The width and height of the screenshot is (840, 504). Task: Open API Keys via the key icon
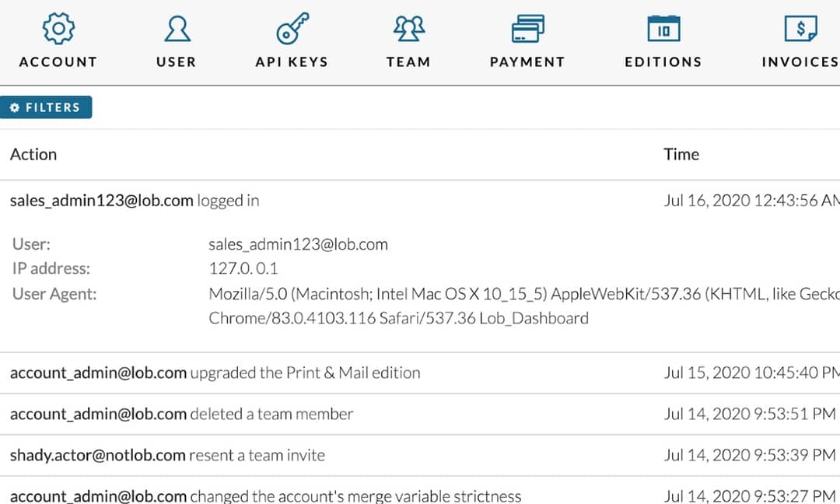click(x=292, y=28)
